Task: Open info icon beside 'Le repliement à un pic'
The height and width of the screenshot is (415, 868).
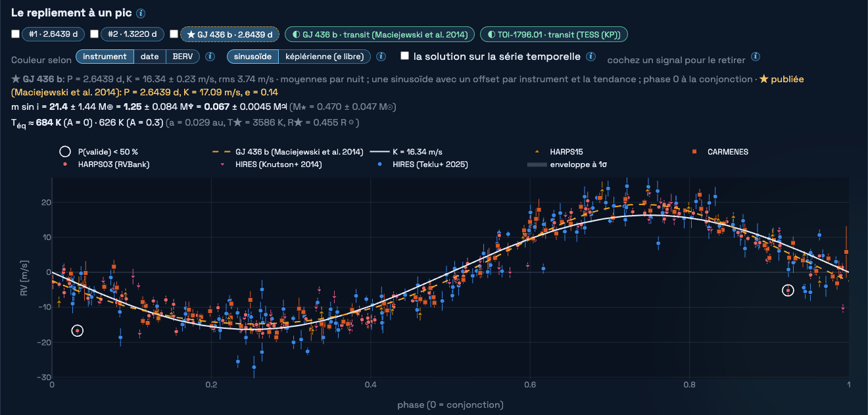Action: coord(141,13)
